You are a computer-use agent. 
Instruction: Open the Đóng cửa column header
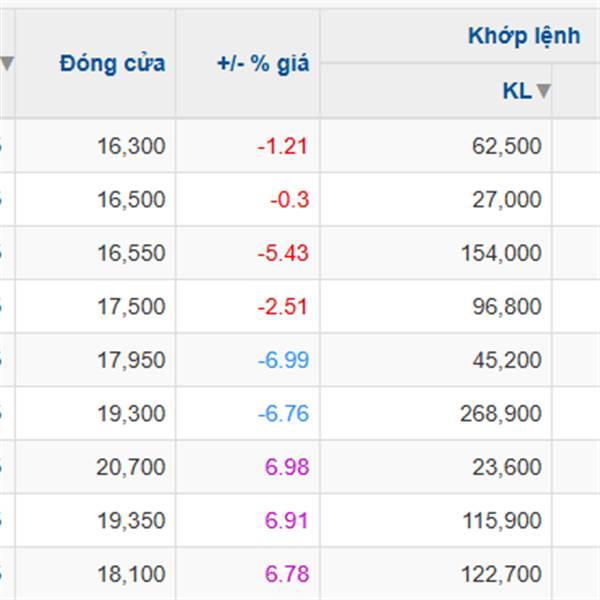point(112,63)
